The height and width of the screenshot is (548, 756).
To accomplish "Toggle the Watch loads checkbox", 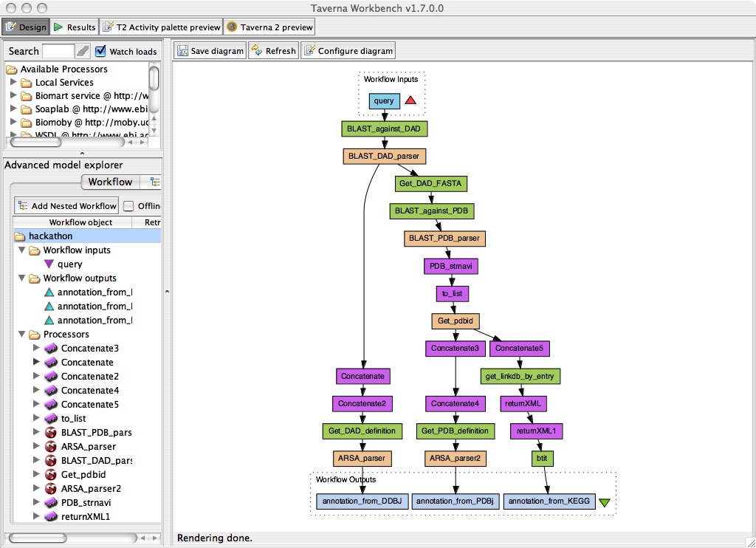I will (x=101, y=52).
